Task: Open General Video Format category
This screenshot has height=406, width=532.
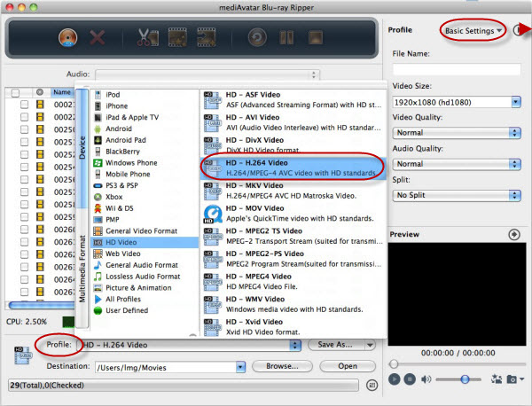Action: coord(145,231)
